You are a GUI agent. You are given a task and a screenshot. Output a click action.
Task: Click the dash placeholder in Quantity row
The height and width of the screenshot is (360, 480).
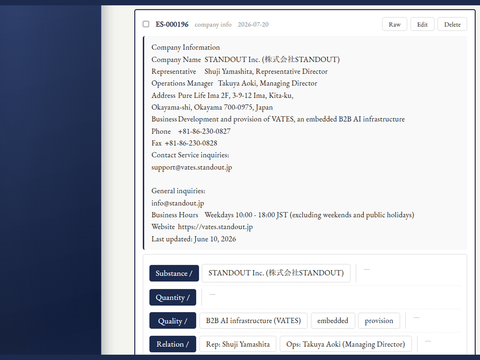[212, 294]
